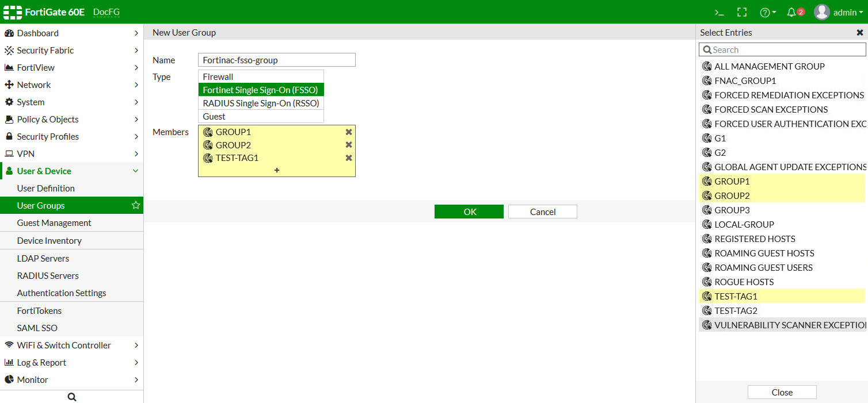Click the Monitor pie icon
868x403 pixels.
click(x=9, y=379)
